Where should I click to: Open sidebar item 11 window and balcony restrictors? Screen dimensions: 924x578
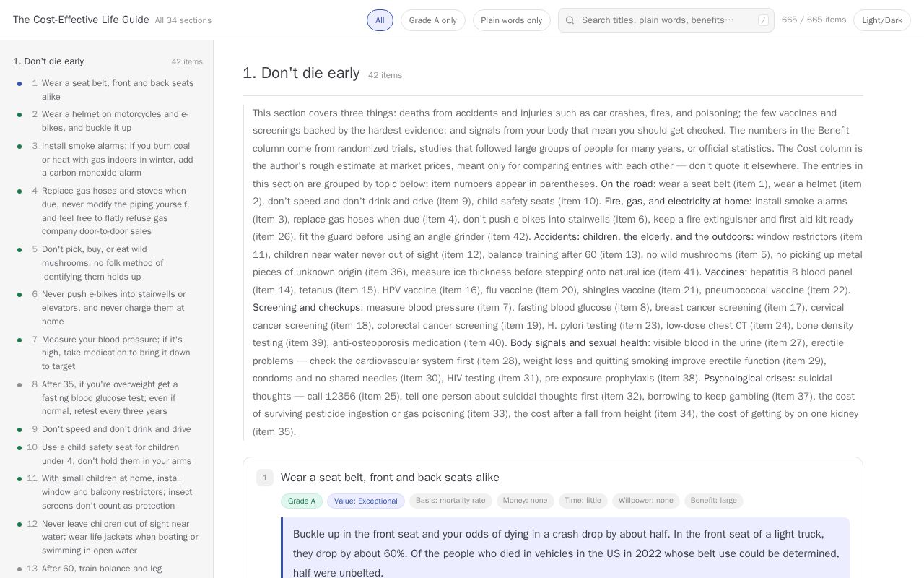pyautogui.click(x=108, y=492)
